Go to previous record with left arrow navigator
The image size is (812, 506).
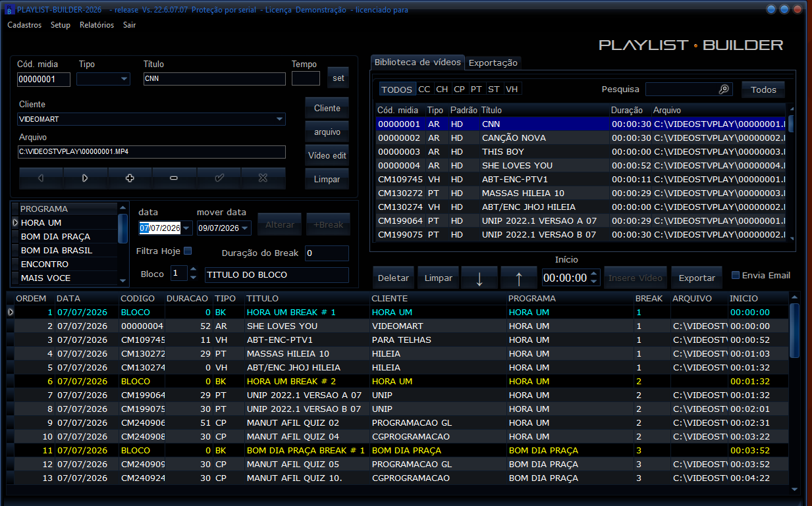pos(41,178)
